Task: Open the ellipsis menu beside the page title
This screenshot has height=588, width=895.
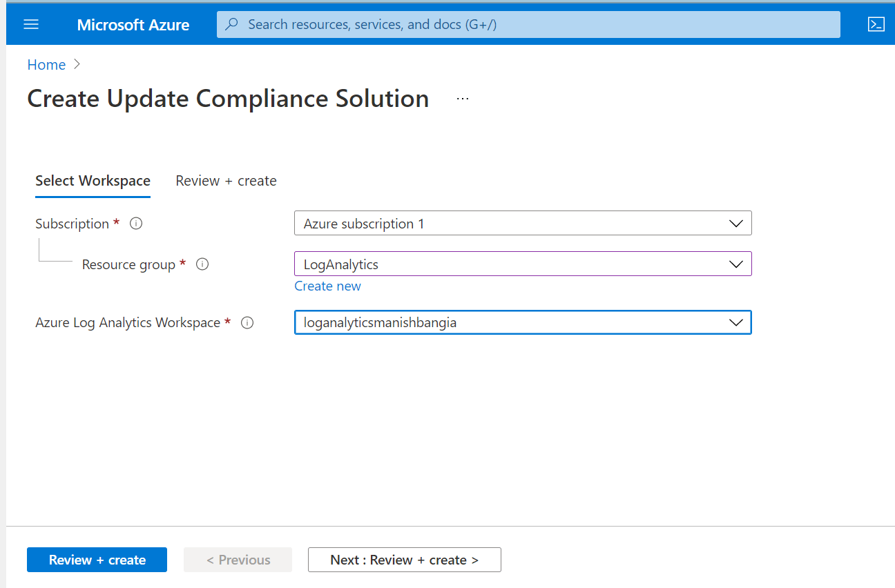Action: coord(462,97)
